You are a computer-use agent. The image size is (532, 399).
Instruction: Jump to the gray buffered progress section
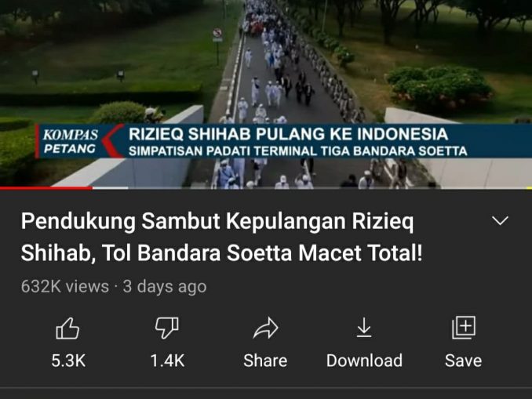pos(111,188)
